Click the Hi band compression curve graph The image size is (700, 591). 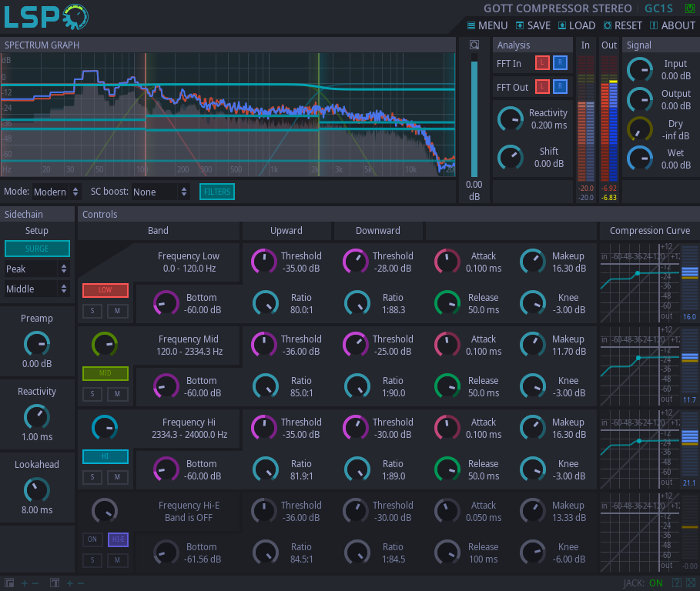tap(640, 449)
